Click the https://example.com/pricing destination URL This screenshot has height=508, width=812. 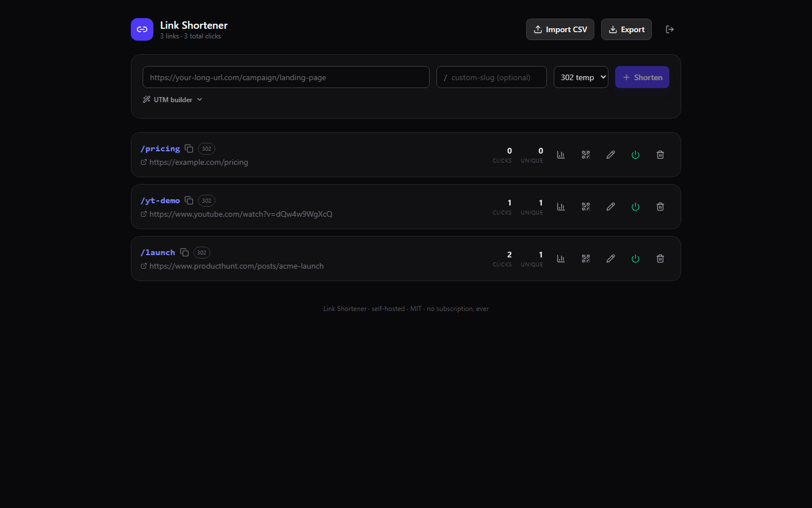198,162
